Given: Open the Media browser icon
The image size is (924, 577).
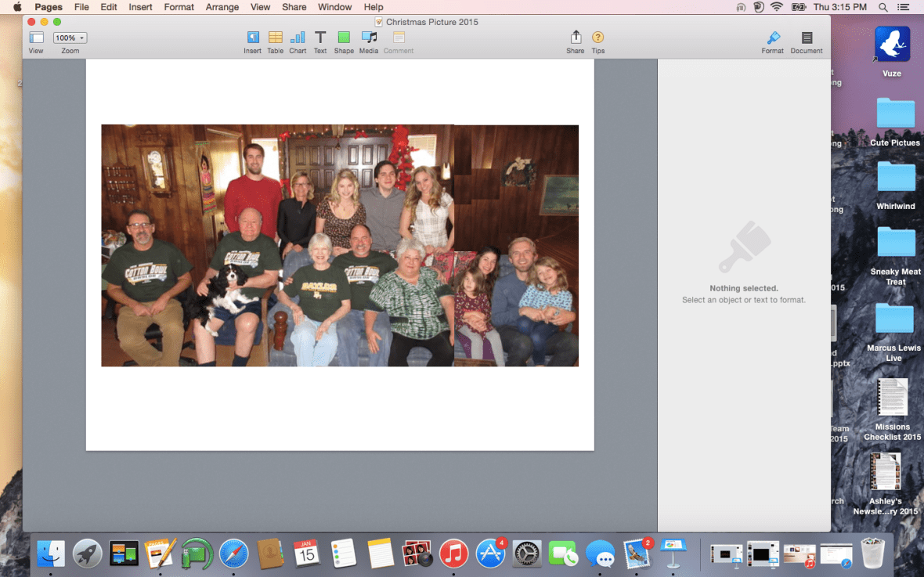Looking at the screenshot, I should pyautogui.click(x=369, y=38).
